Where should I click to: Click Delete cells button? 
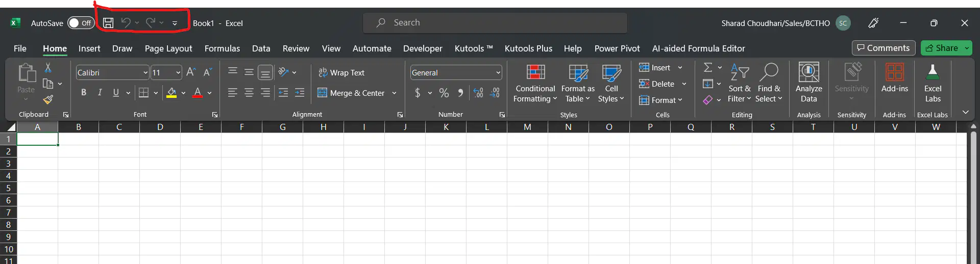pos(657,84)
